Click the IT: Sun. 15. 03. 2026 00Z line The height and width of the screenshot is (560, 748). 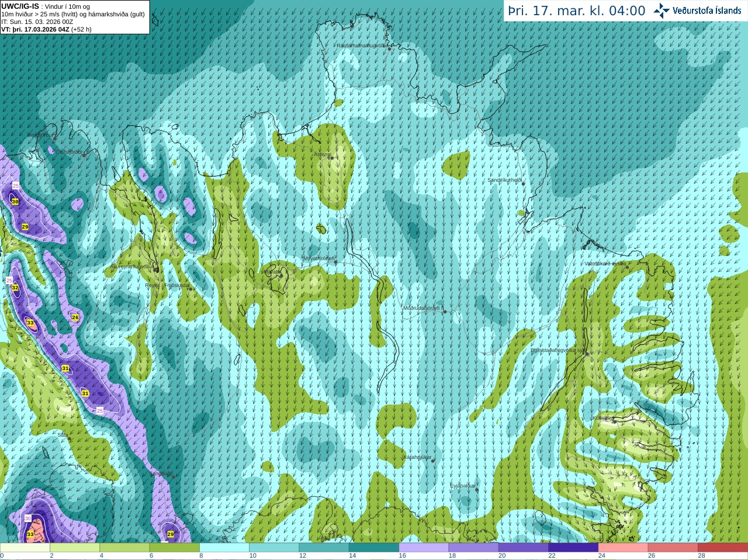37,22
